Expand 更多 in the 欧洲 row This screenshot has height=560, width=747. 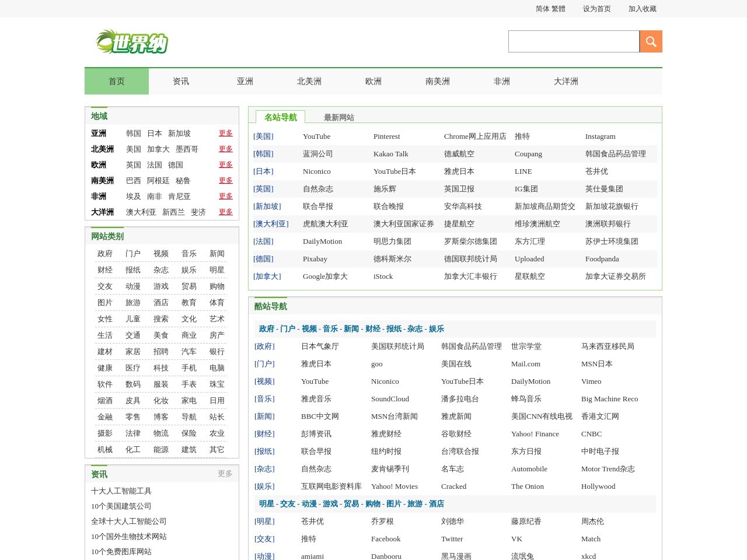(226, 164)
